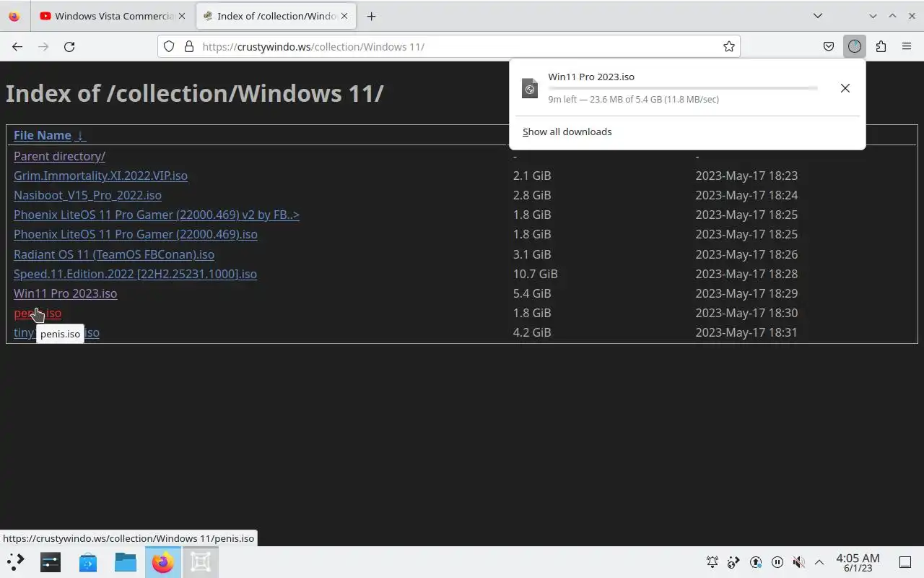The image size is (924, 578).
Task: Select the 5.4 GiB size cell
Action: tap(532, 293)
